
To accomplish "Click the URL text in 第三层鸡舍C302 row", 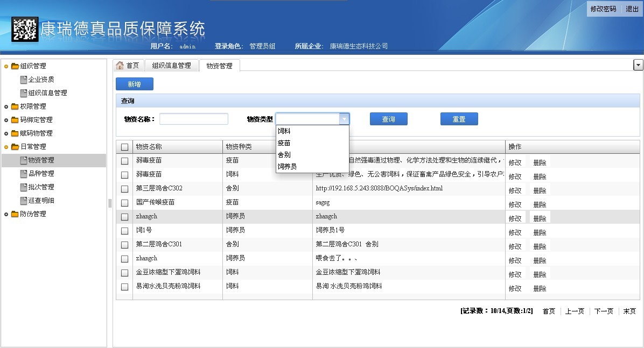I will (379, 188).
